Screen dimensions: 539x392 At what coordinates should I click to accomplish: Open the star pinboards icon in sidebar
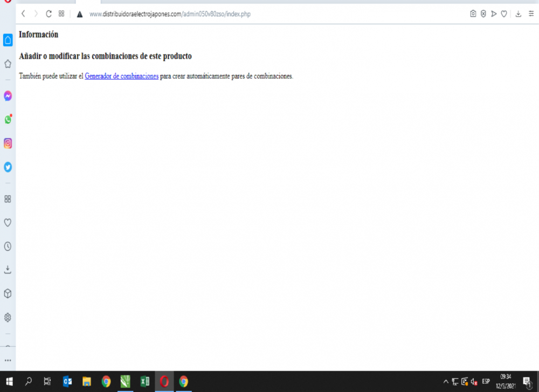8,64
